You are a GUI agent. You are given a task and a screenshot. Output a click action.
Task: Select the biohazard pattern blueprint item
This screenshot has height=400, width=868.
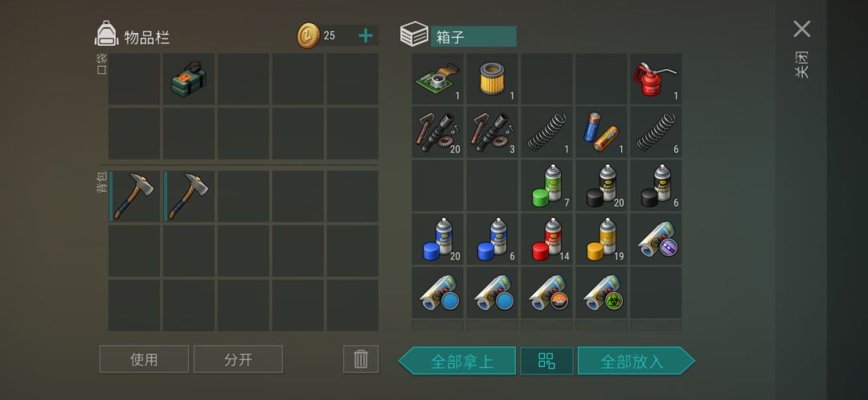(601, 292)
